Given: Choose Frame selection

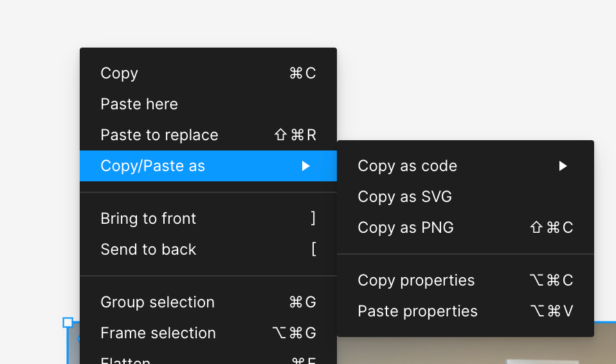Looking at the screenshot, I should point(158,333).
